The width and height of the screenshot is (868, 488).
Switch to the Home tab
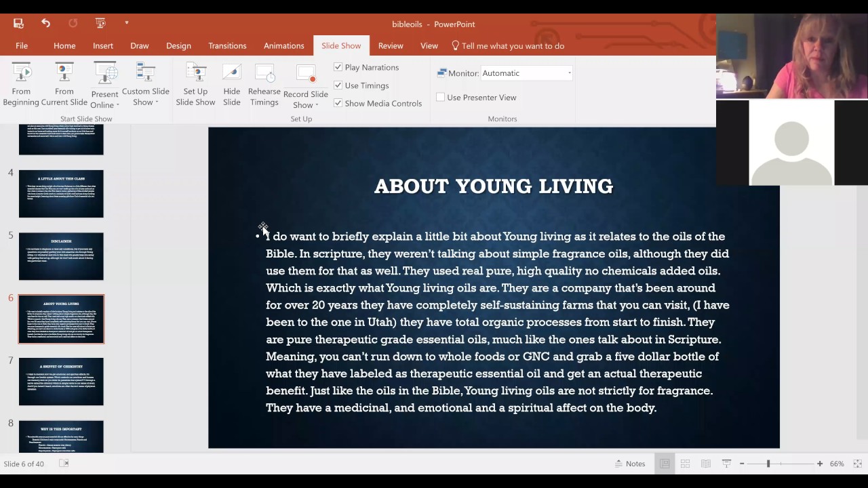(x=64, y=45)
